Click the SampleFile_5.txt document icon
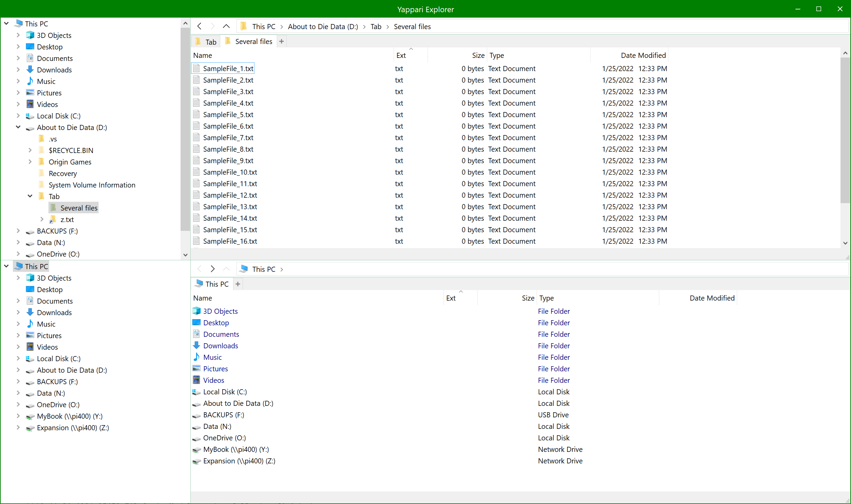Viewport: 851px width, 504px height. click(x=196, y=114)
